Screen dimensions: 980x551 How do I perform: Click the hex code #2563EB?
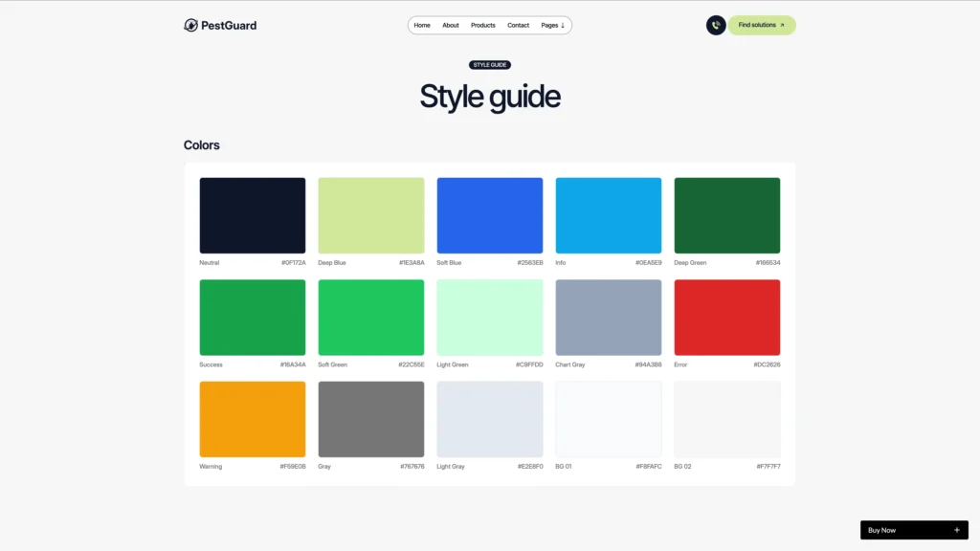coord(530,263)
